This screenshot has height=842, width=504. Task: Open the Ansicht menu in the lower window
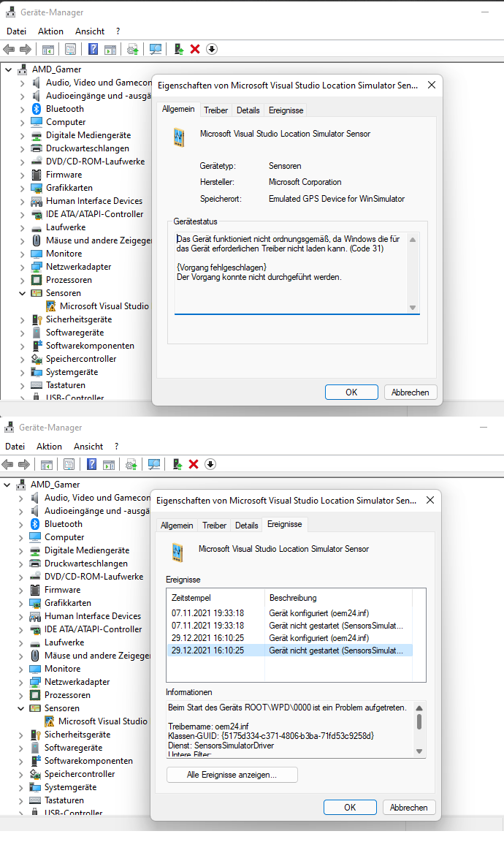(88, 447)
